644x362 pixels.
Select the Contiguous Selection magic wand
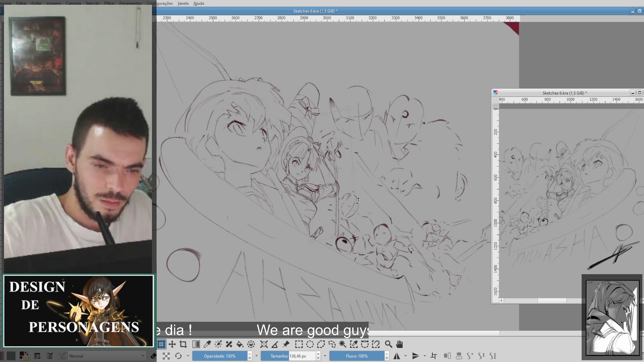tap(343, 344)
